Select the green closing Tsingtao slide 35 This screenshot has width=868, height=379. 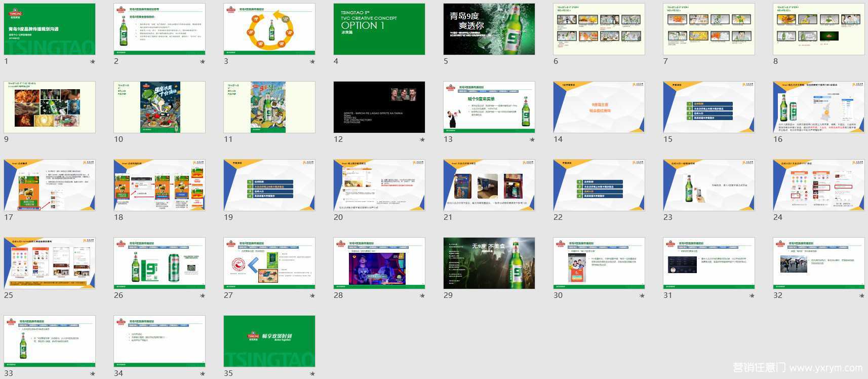pos(269,342)
